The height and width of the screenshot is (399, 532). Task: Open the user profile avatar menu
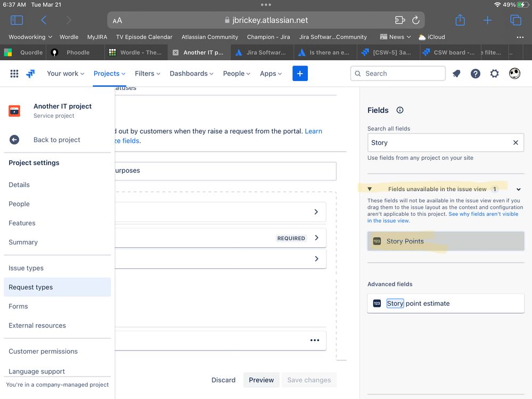click(x=515, y=74)
